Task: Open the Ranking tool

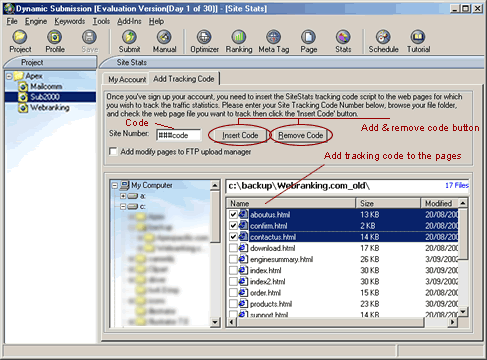Action: coord(239,41)
